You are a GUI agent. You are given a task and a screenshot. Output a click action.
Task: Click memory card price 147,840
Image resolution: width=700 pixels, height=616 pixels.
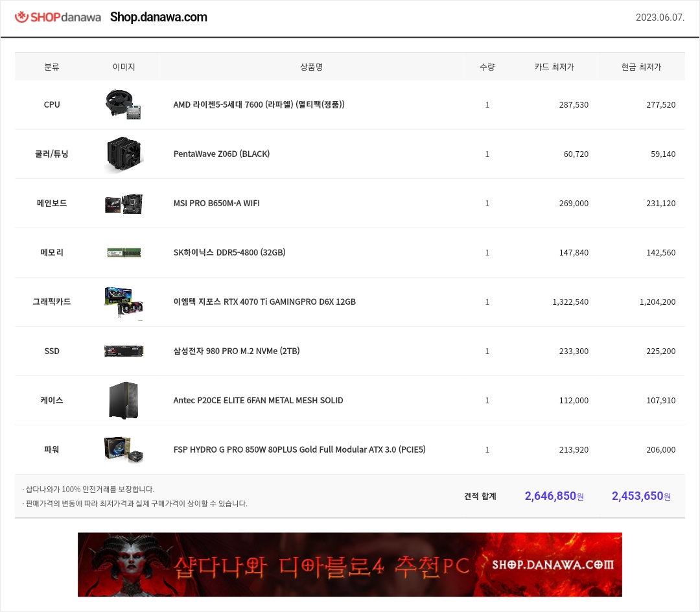[x=574, y=253]
